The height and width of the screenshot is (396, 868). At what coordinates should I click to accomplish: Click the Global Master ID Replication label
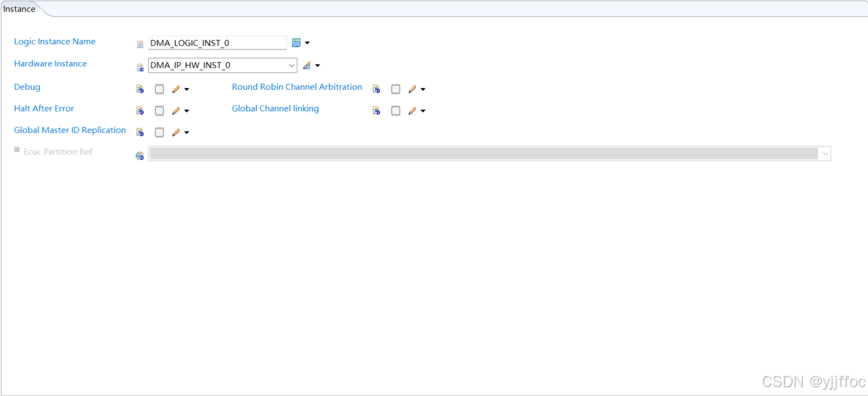point(70,130)
